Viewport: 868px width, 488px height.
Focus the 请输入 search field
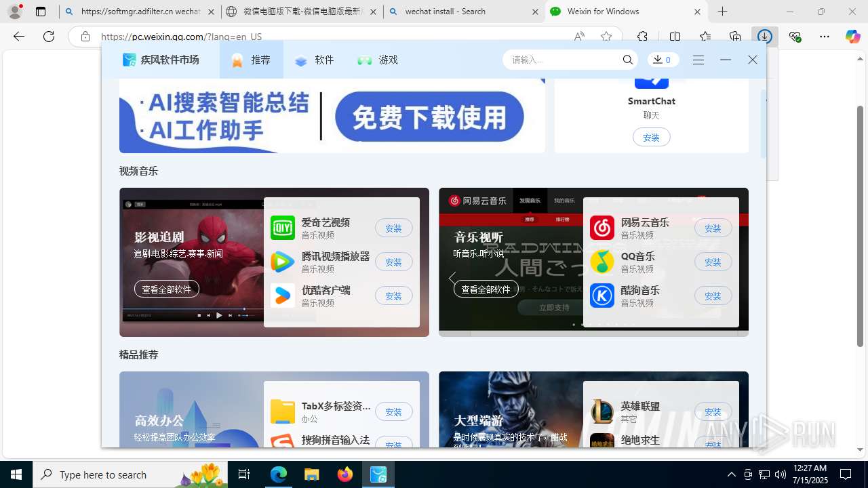(561, 60)
